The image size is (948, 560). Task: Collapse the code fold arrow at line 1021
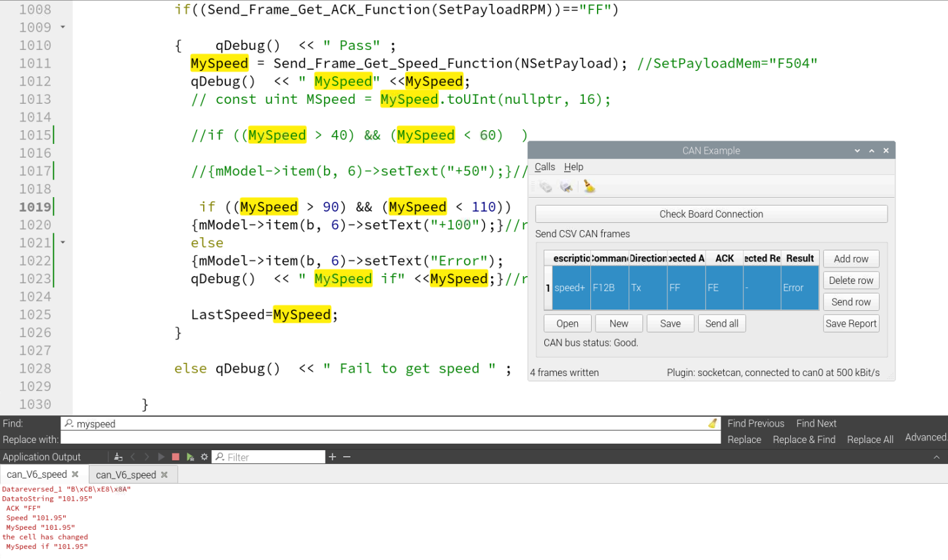pos(63,243)
